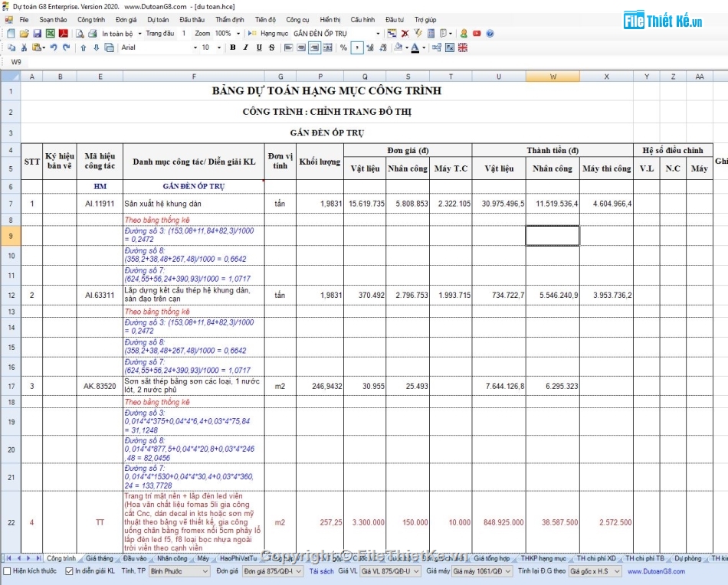Image resolution: width=728 pixels, height=585 pixels.
Task: Open the Bình Phước province dropdown
Action: [179, 571]
